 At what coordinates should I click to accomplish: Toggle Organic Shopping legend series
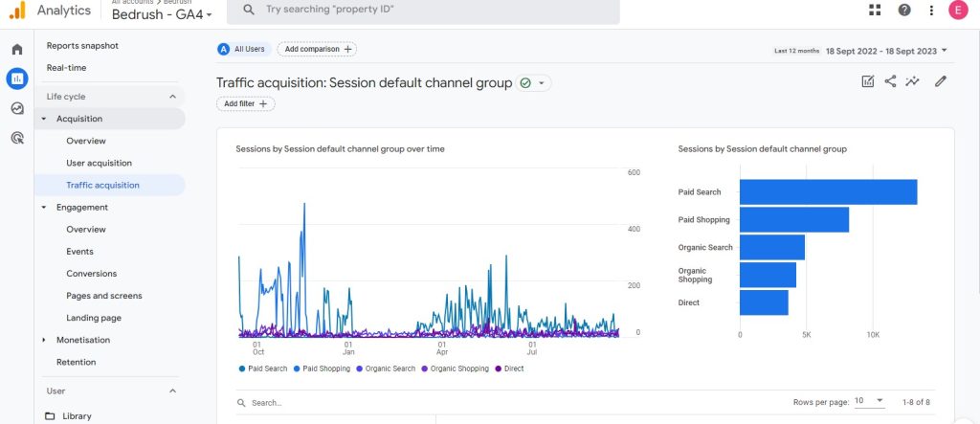(455, 369)
